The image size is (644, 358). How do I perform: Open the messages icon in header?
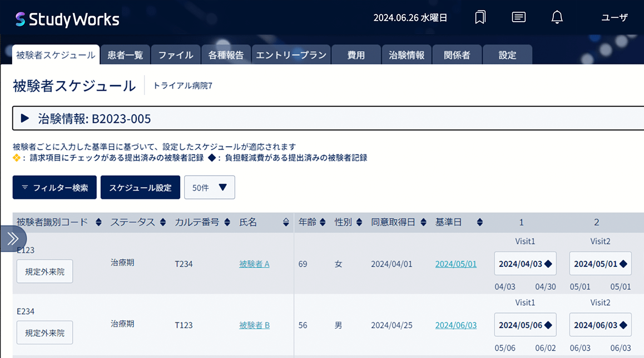pyautogui.click(x=519, y=17)
